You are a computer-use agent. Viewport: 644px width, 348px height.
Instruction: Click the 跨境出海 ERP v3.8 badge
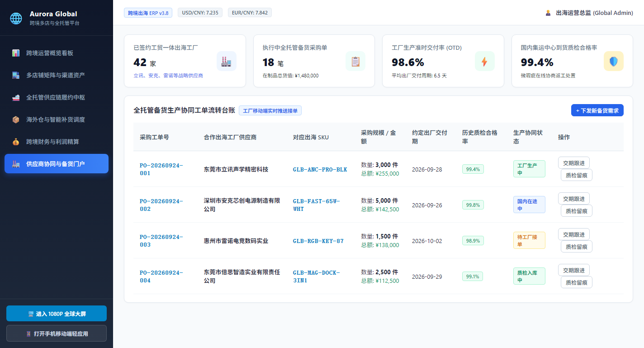(148, 13)
